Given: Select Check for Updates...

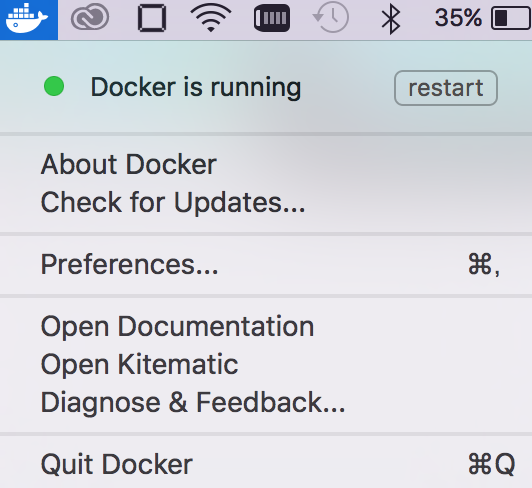Looking at the screenshot, I should [266, 202].
